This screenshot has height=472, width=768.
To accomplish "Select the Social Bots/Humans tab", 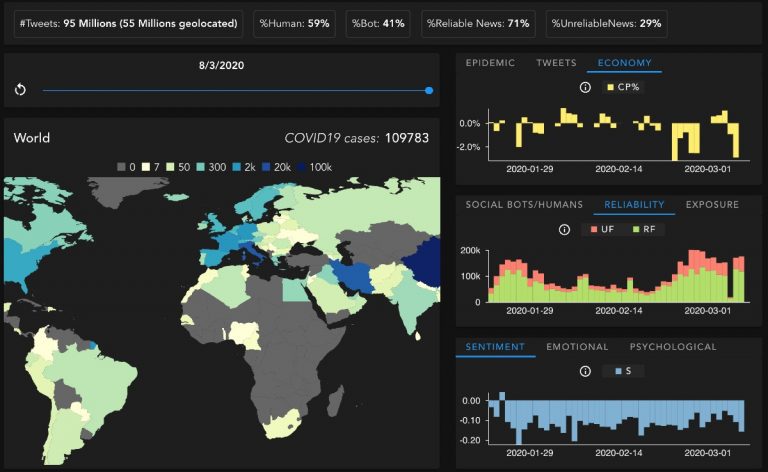I will (523, 205).
